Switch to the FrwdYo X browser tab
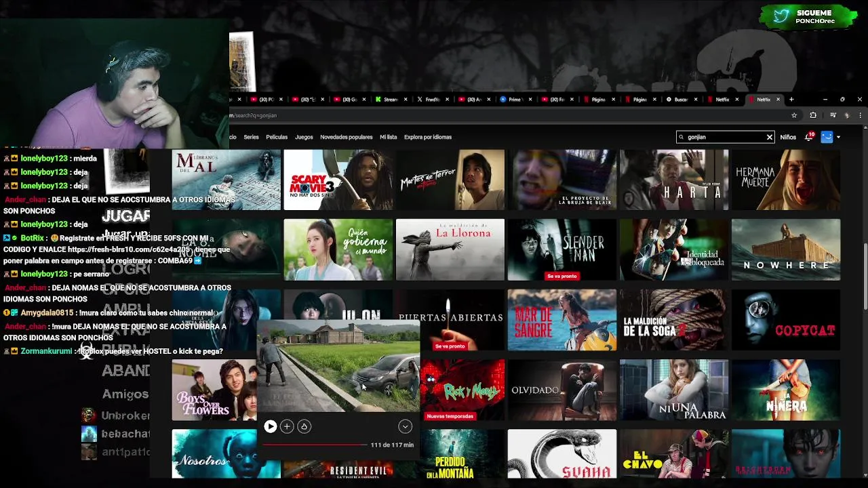The width and height of the screenshot is (868, 488). (432, 100)
